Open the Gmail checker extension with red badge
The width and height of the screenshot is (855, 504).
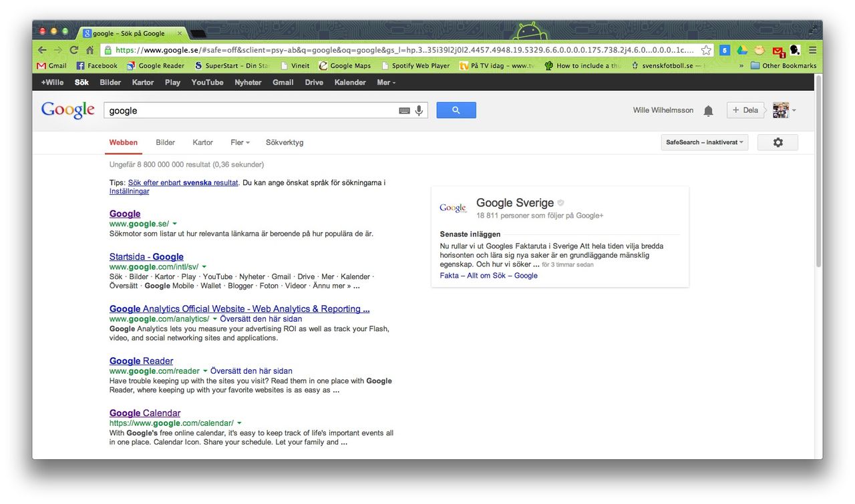click(778, 51)
